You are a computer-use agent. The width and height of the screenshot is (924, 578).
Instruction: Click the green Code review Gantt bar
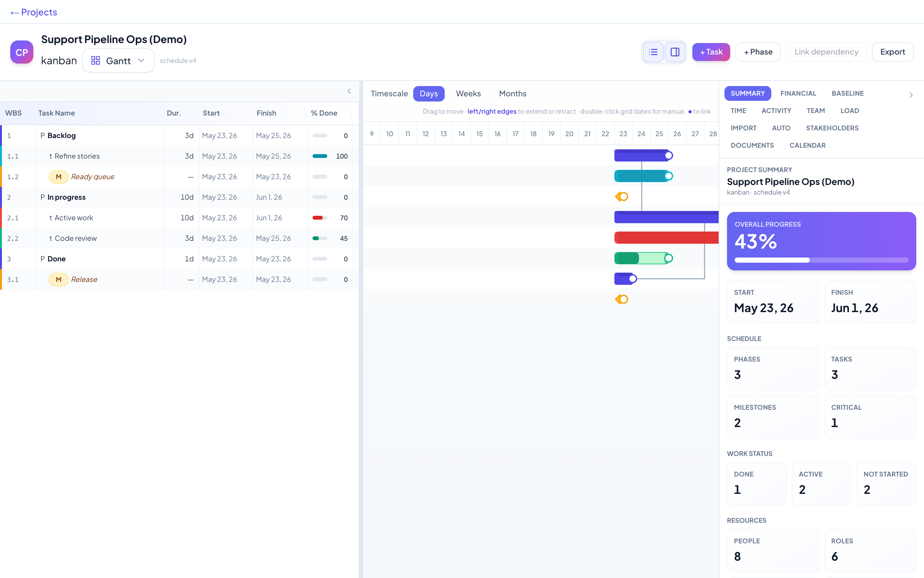tap(641, 258)
